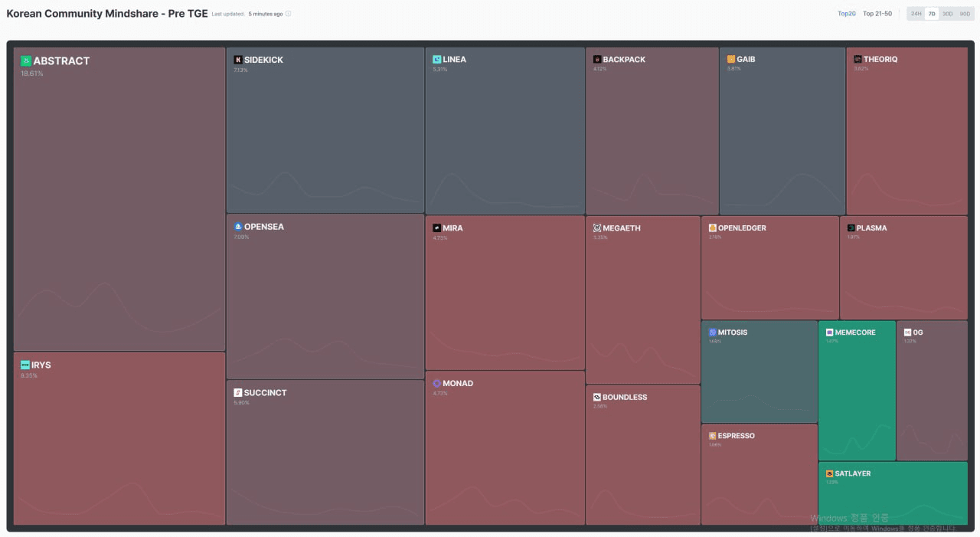Viewport: 980px width, 537px height.
Task: Click the Irys logo icon
Action: [x=25, y=365]
